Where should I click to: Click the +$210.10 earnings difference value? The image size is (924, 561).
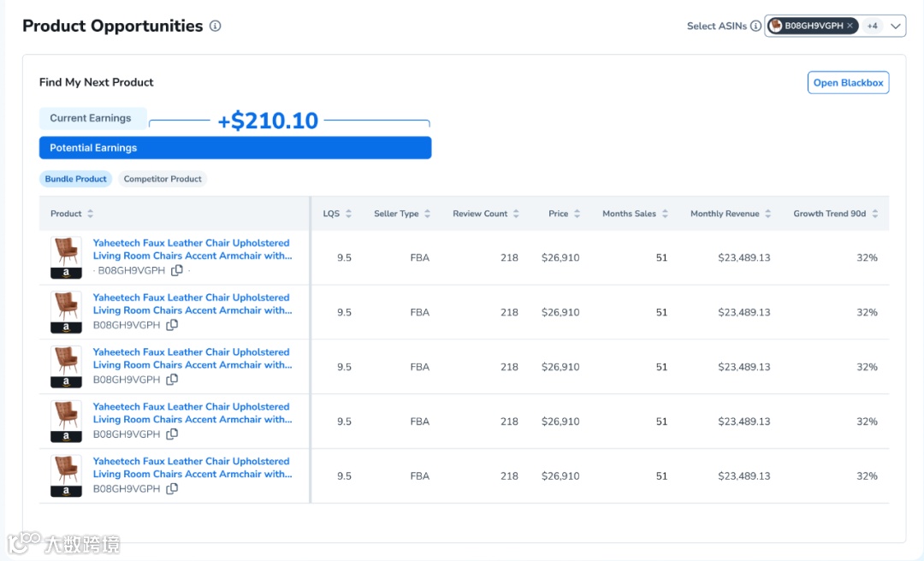tap(268, 121)
